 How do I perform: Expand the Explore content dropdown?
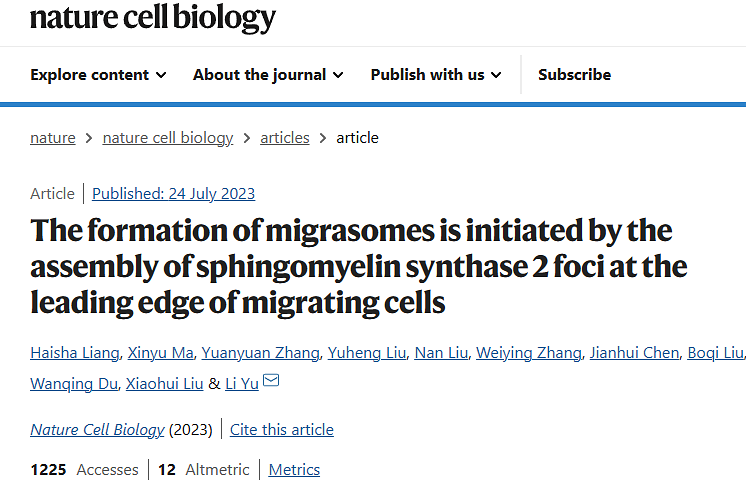pyautogui.click(x=98, y=75)
